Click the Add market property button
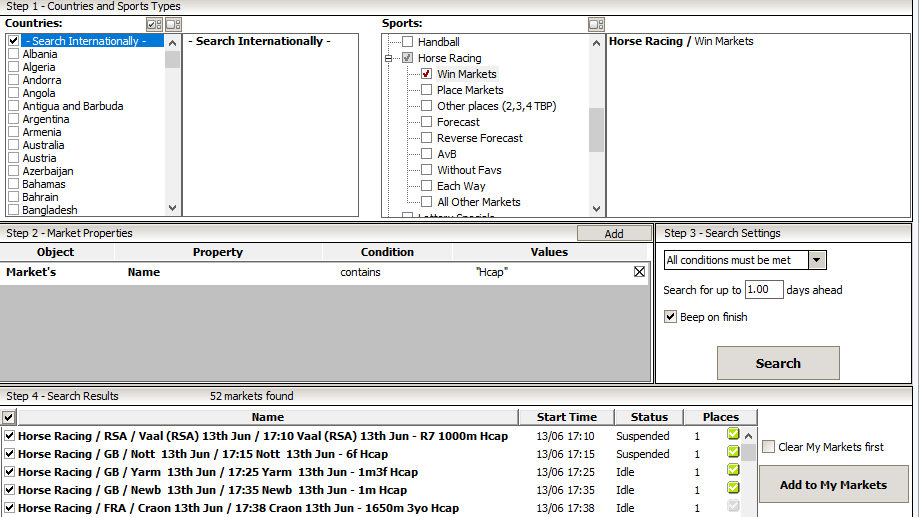Image resolution: width=919 pixels, height=517 pixels. (614, 233)
